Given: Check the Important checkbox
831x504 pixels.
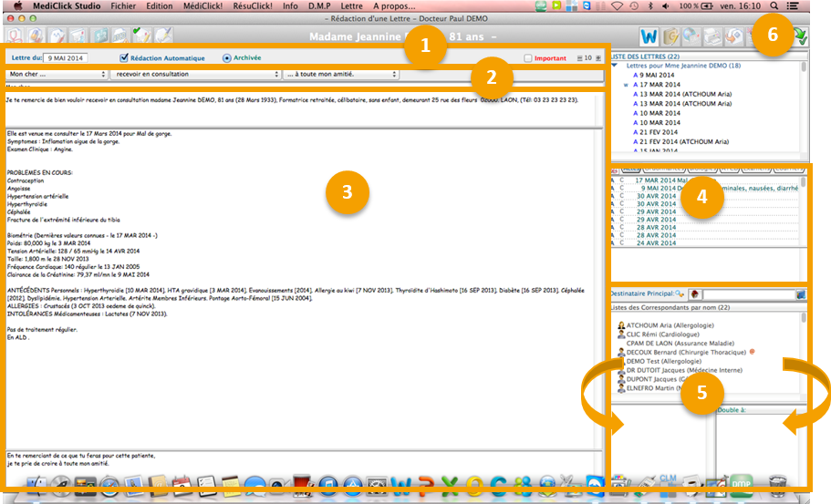Looking at the screenshot, I should 528,59.
